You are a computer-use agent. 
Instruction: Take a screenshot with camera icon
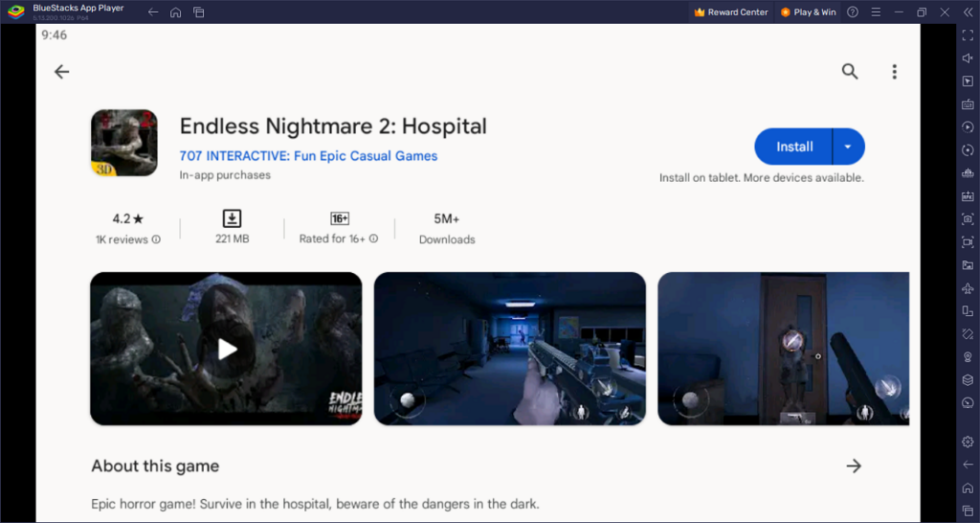968,219
